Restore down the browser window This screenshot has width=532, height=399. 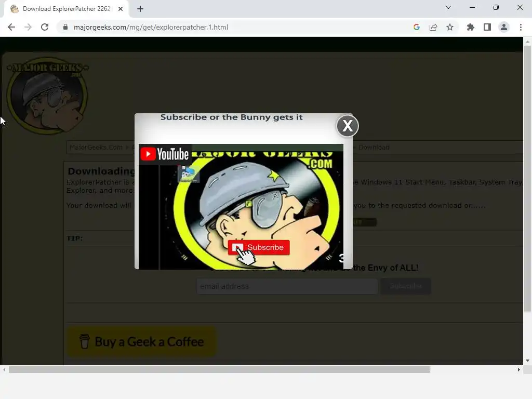click(496, 7)
